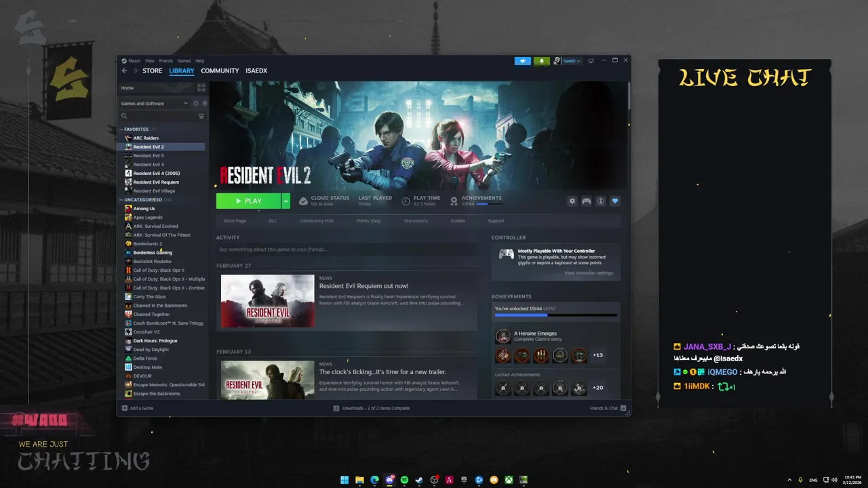Image resolution: width=868 pixels, height=488 pixels.
Task: Open Windows Start menu from taskbar
Action: point(344,480)
